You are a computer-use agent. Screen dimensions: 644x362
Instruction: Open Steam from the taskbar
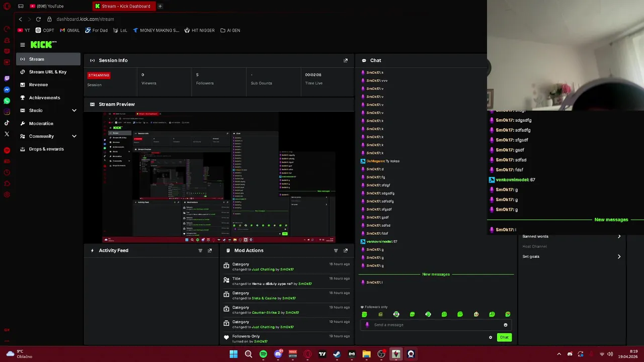click(x=337, y=354)
